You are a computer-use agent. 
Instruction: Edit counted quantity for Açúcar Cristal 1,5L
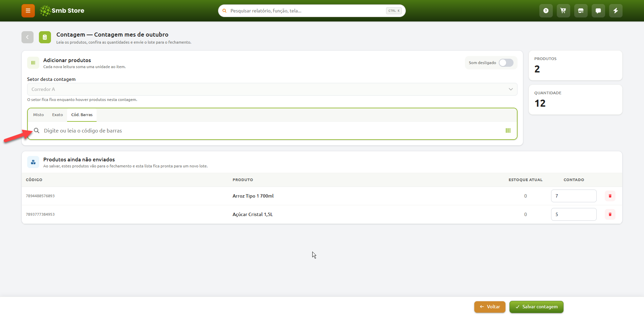pyautogui.click(x=574, y=214)
